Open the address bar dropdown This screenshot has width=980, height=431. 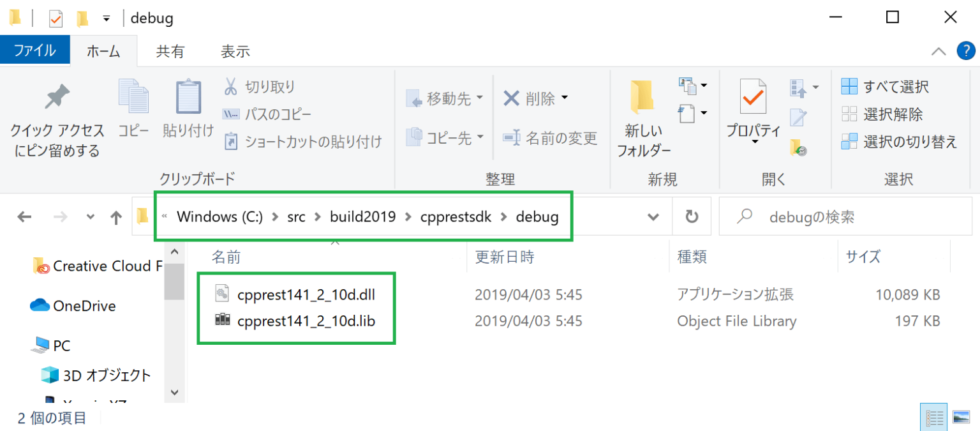pyautogui.click(x=653, y=216)
